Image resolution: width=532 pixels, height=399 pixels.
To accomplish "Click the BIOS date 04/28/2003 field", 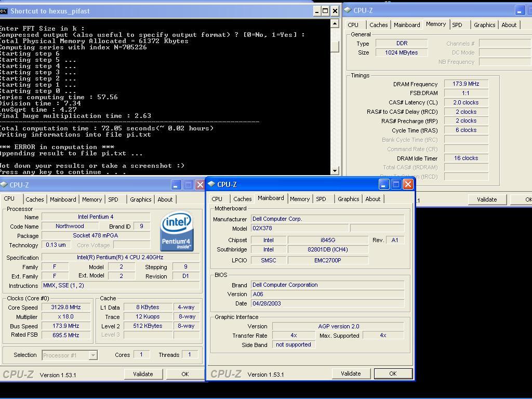I will (x=327, y=303).
